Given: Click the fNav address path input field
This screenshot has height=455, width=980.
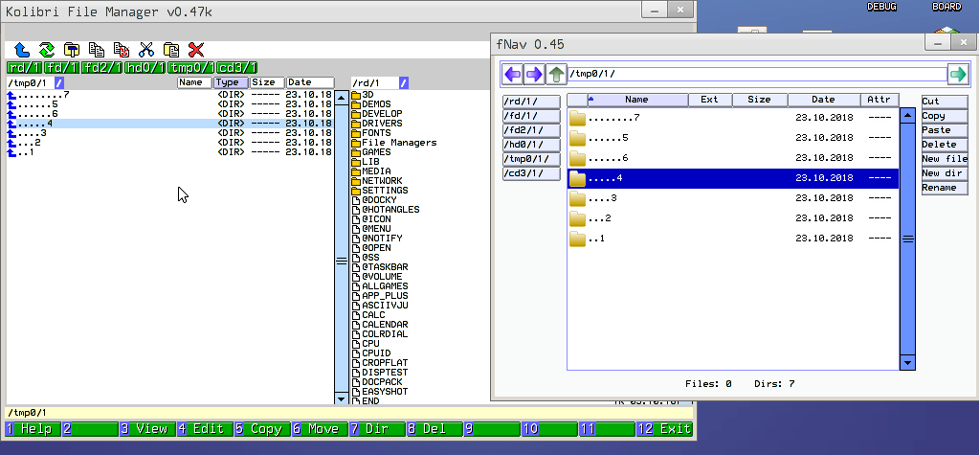Looking at the screenshot, I should (756, 74).
